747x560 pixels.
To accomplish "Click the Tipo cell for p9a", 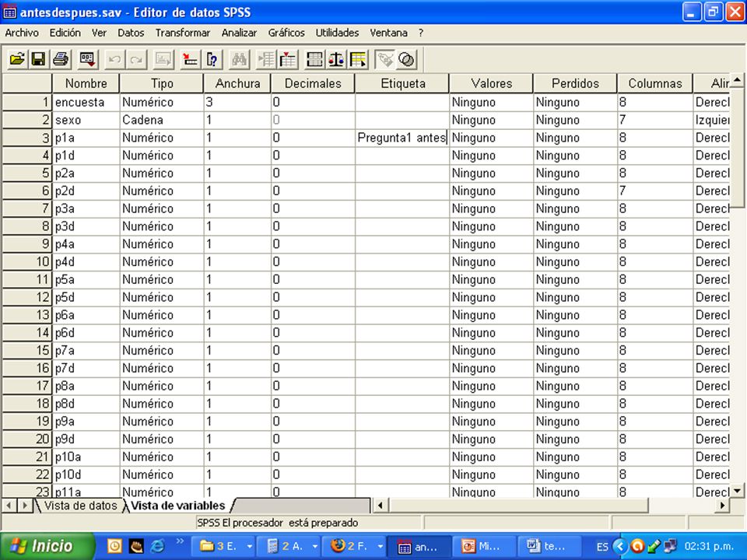I will [162, 422].
